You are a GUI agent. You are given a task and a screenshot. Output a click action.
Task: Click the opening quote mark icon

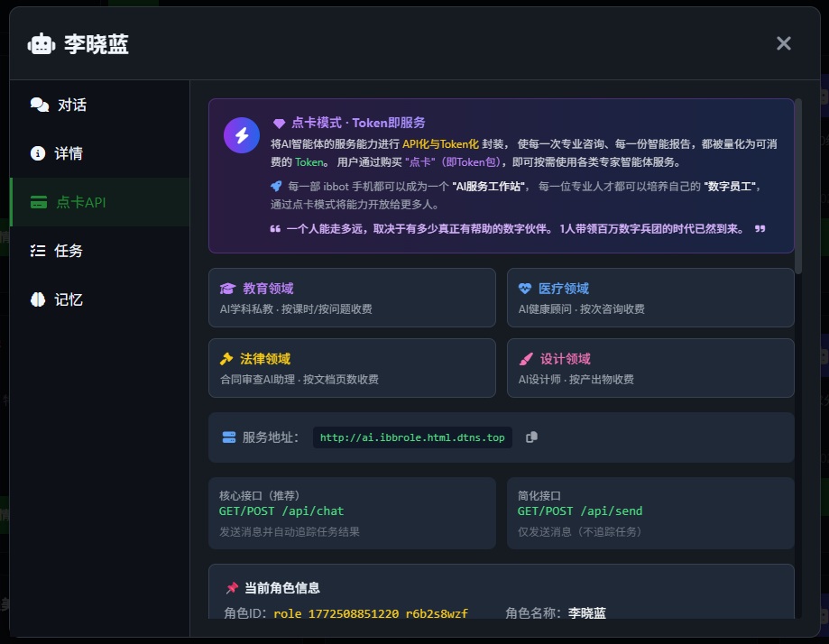click(x=275, y=229)
